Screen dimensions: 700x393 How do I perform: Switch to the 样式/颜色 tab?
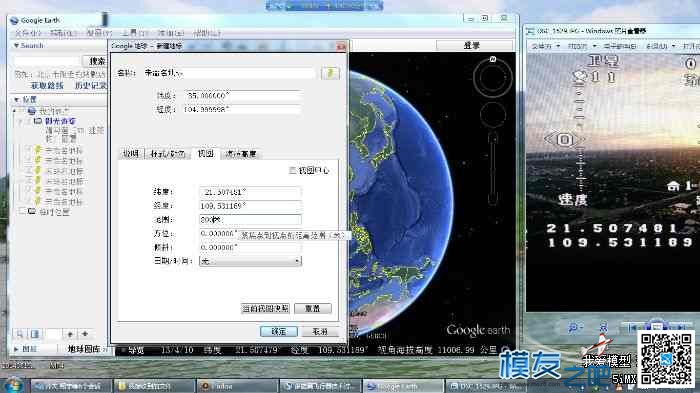click(x=167, y=154)
